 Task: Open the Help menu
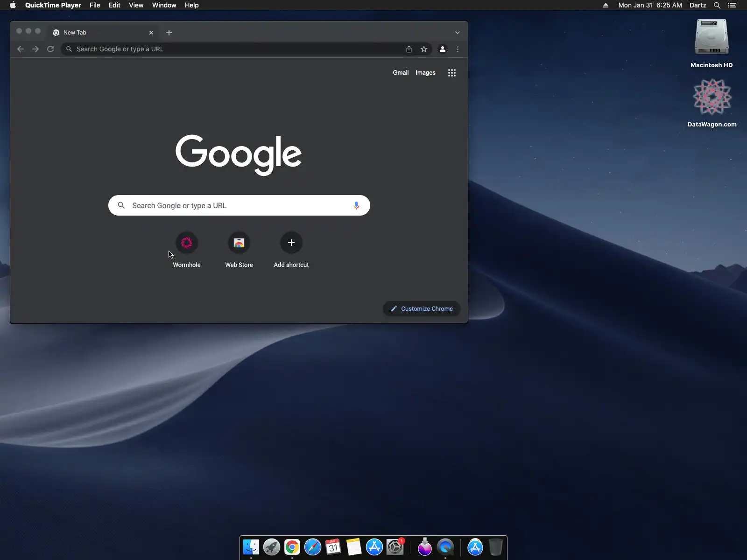click(191, 5)
